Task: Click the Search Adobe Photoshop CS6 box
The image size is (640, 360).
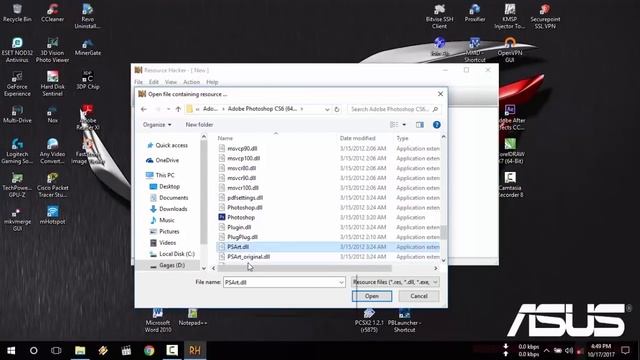Action: pos(394,109)
